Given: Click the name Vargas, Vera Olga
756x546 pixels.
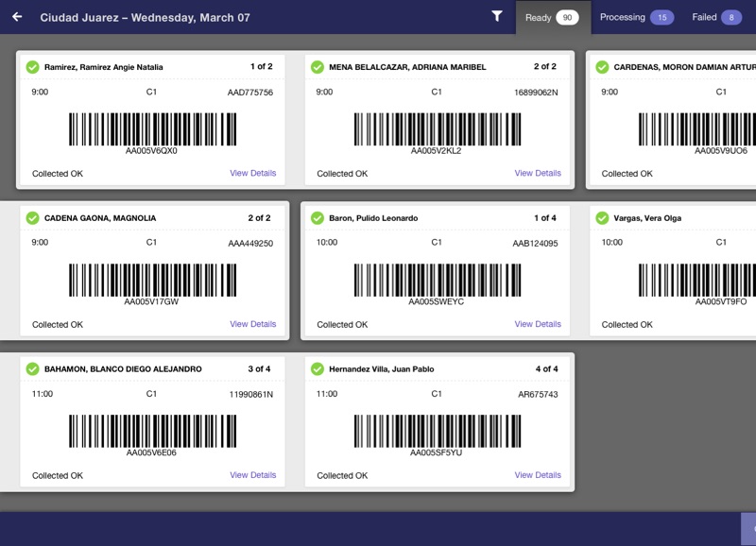Looking at the screenshot, I should (x=647, y=218).
